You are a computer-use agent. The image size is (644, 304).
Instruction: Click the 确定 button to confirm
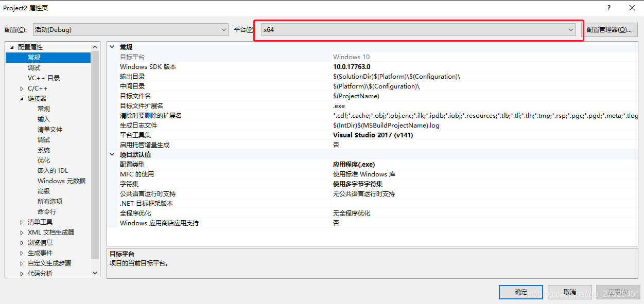pos(520,292)
